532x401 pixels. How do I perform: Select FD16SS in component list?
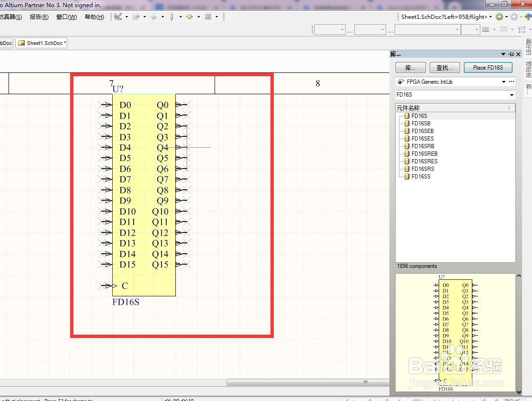point(421,176)
